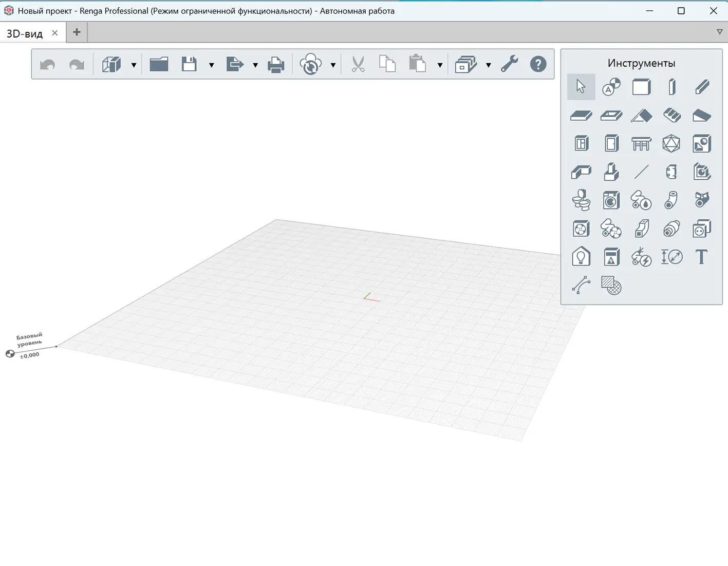Select the Electrical Distribution Board tool
The width and height of the screenshot is (728, 566).
[611, 257]
